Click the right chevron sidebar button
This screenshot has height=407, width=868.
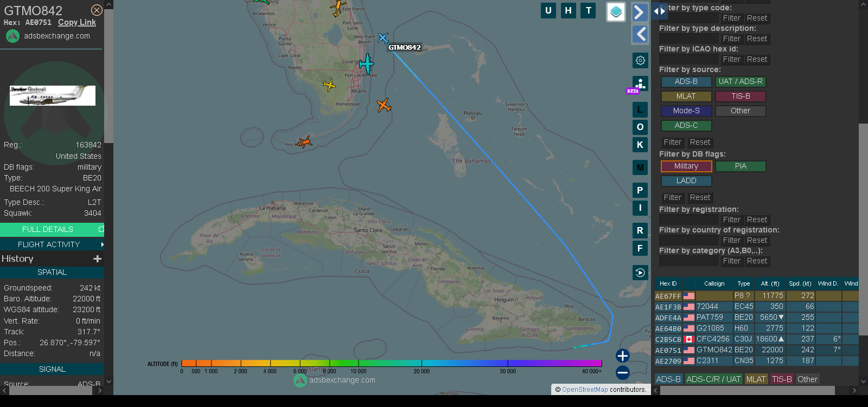[640, 12]
